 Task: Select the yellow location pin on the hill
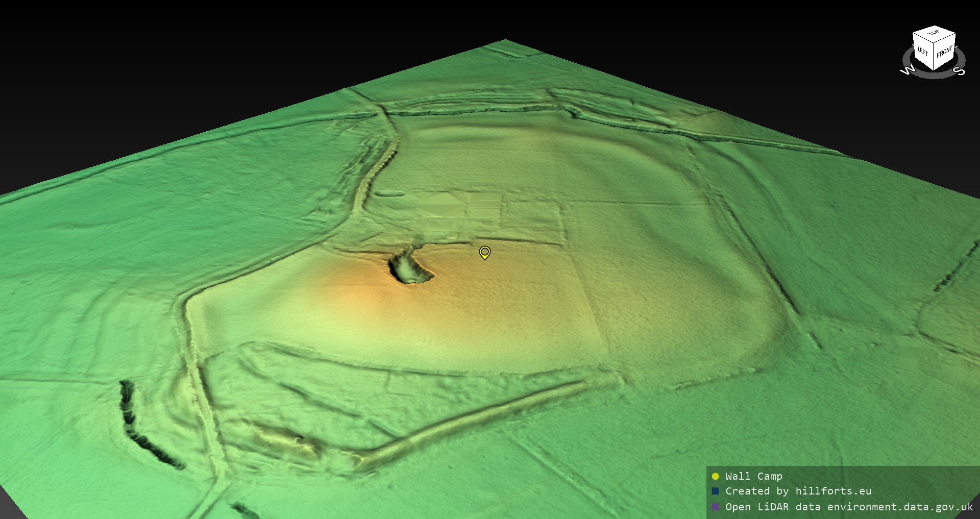tap(485, 252)
